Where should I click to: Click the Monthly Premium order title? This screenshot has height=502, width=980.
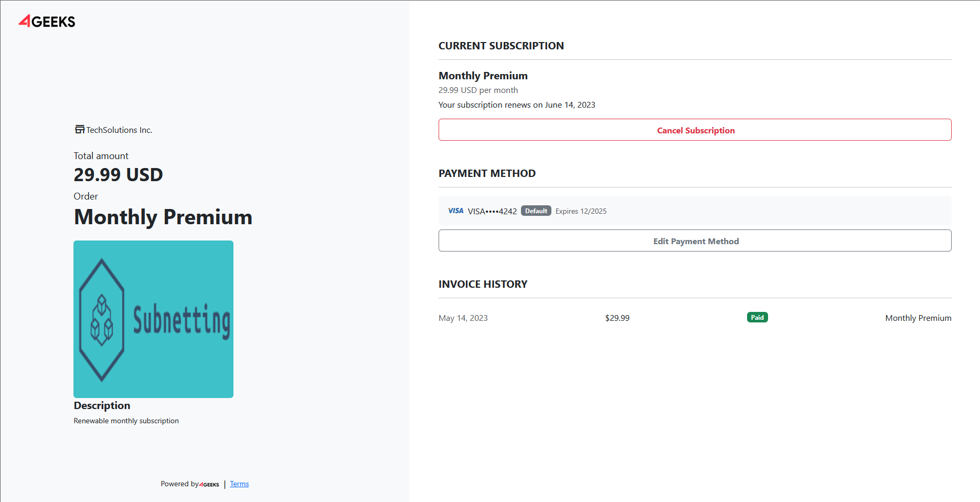(x=163, y=217)
